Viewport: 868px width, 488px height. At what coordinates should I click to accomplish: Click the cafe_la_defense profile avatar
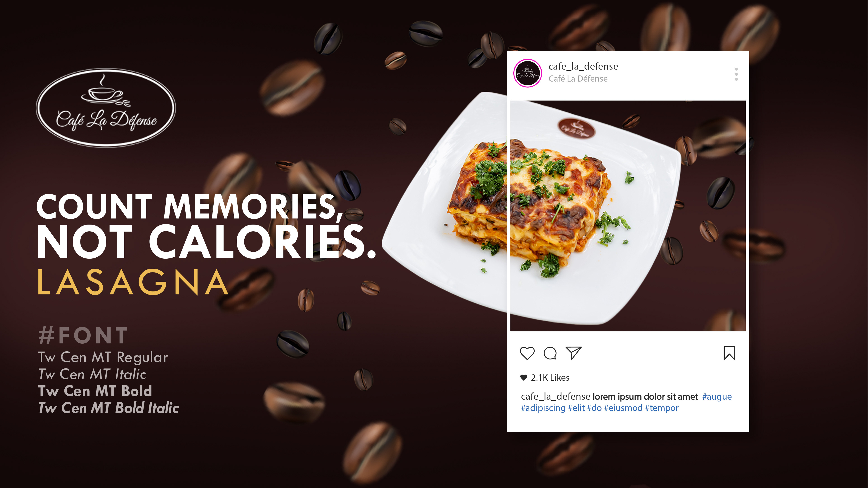527,73
